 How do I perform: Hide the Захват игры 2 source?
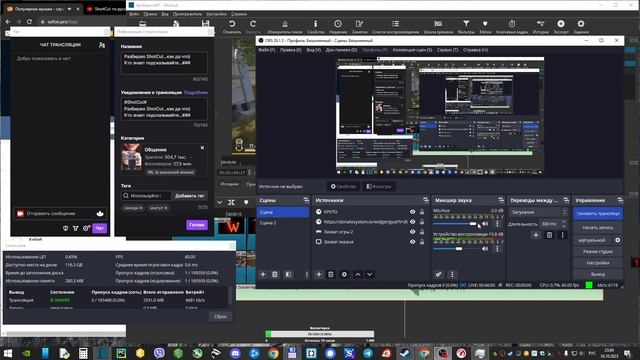(x=412, y=231)
